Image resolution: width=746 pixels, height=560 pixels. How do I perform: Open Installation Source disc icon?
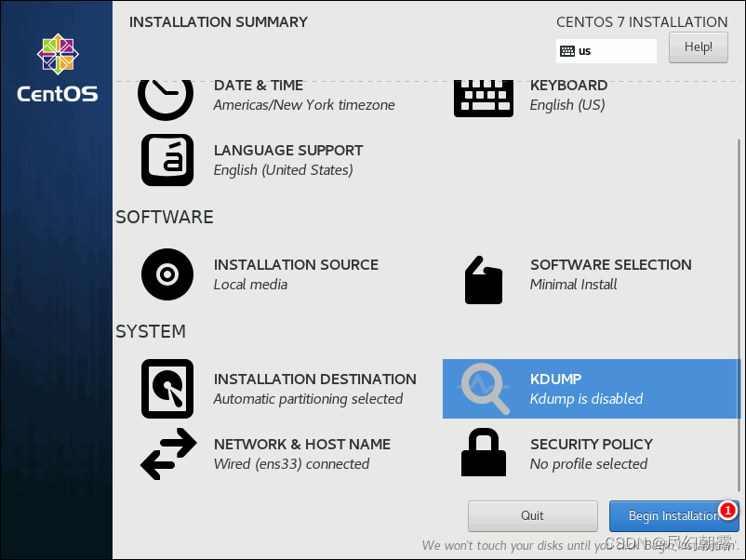(x=167, y=274)
